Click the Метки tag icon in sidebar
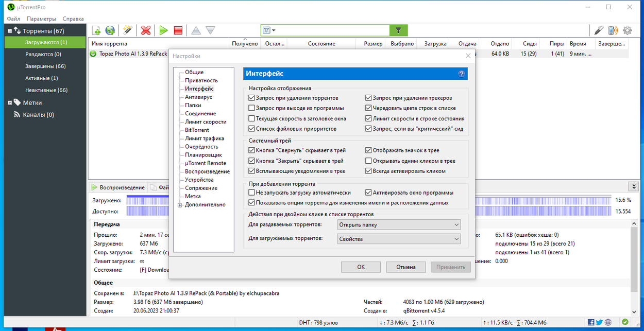Viewport: 644px width, 331px height. pyautogui.click(x=17, y=102)
